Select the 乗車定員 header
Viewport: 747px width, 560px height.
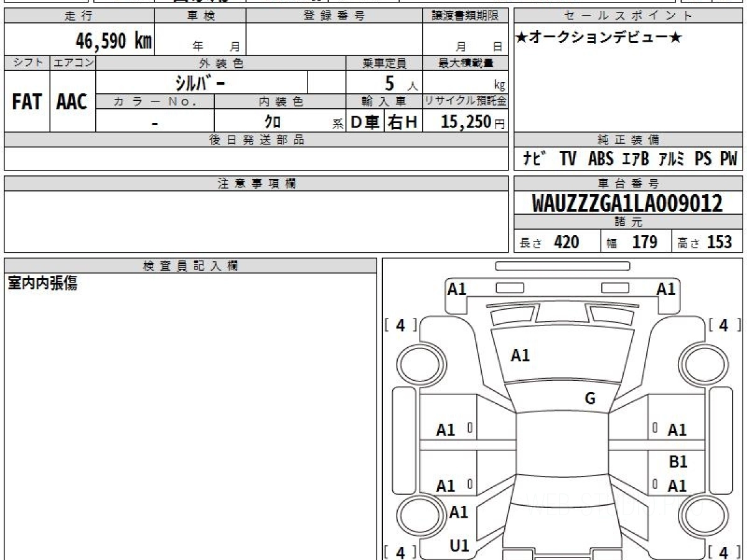pos(384,63)
